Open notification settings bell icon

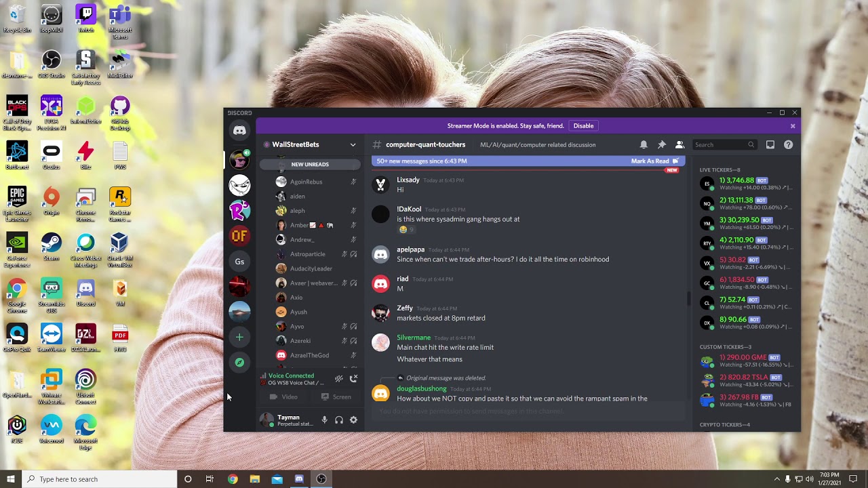point(644,144)
